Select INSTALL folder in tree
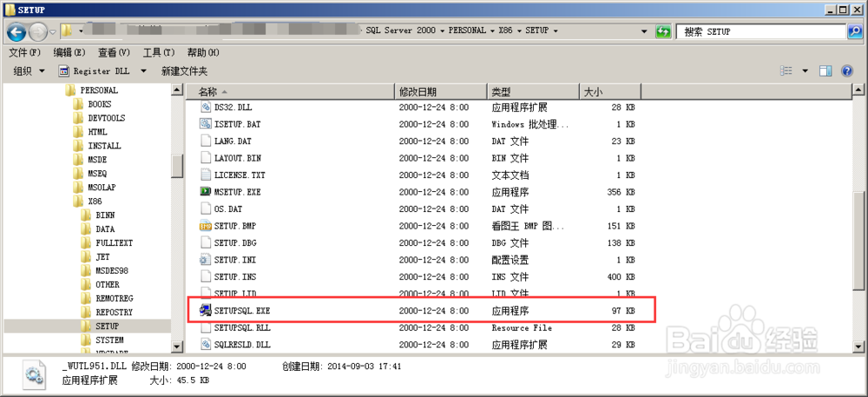The width and height of the screenshot is (868, 397). pos(105,146)
